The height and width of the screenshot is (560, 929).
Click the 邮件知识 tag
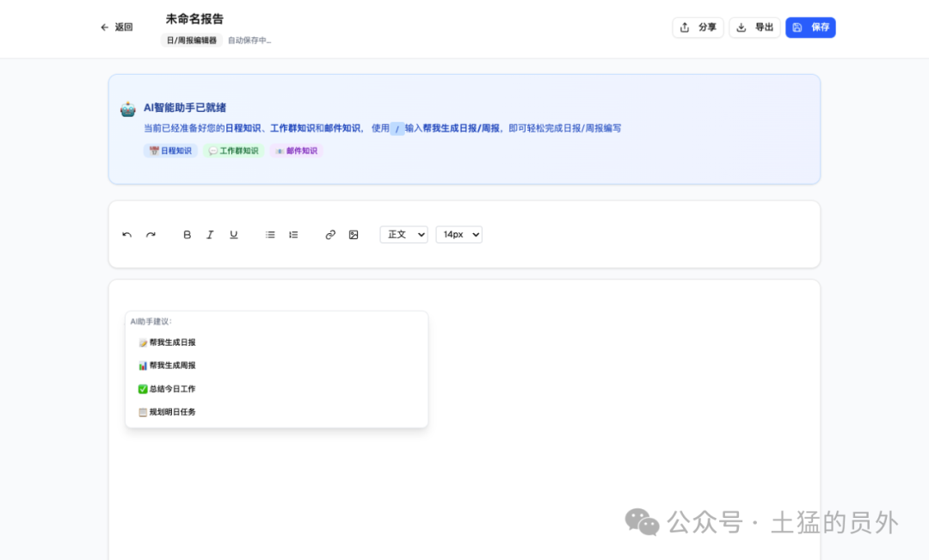[296, 151]
